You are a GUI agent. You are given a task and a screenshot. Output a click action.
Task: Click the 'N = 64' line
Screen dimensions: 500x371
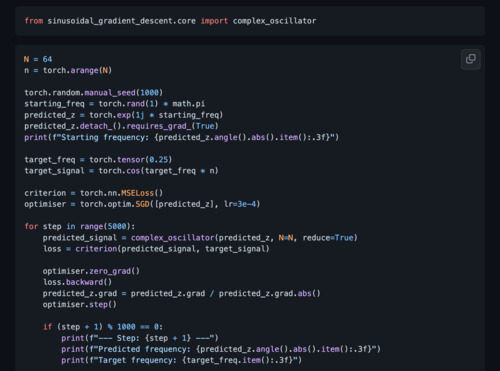(38, 59)
